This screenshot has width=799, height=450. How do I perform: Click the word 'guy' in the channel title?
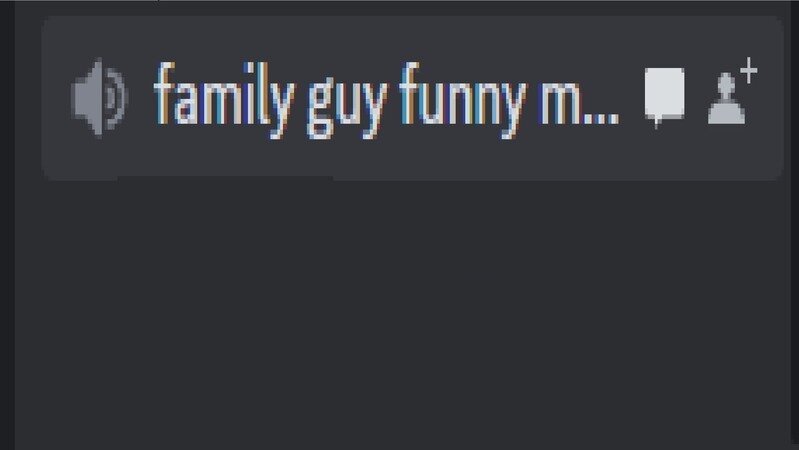pyautogui.click(x=347, y=108)
